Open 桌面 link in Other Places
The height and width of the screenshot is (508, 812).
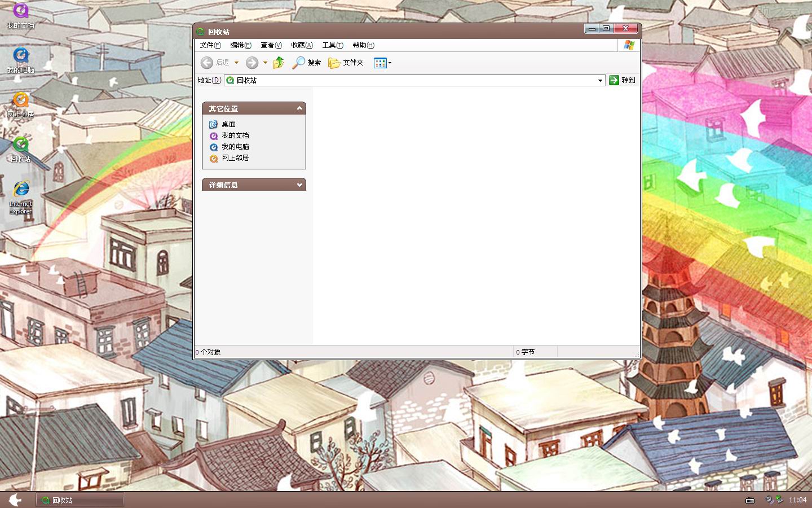pyautogui.click(x=228, y=124)
